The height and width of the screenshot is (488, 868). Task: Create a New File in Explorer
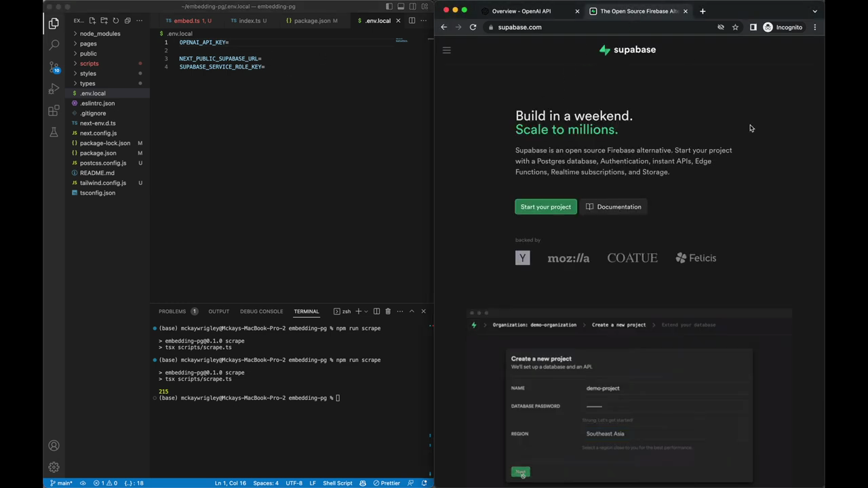tap(92, 20)
